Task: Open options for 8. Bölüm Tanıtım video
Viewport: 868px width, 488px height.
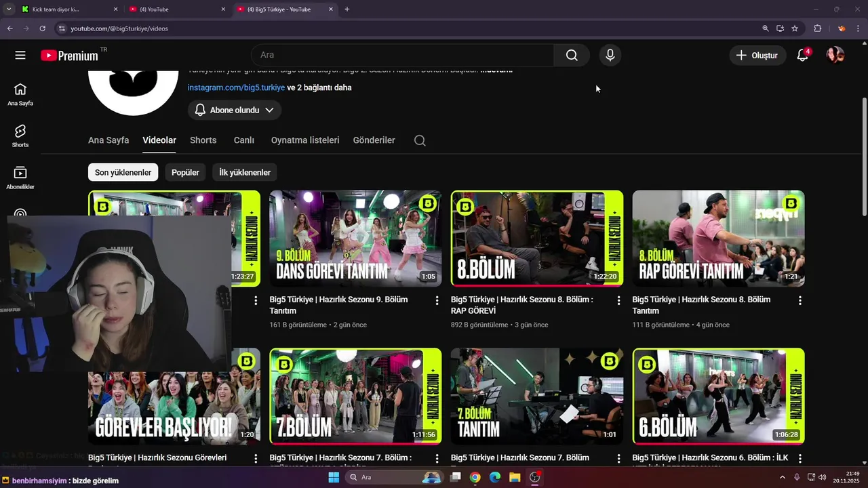Action: point(800,300)
